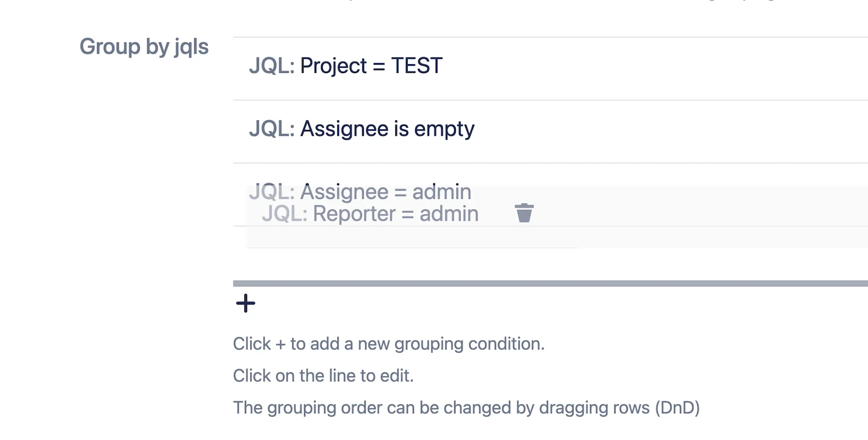Click the JQL prefix of the Project row
868x440 pixels.
click(x=272, y=66)
